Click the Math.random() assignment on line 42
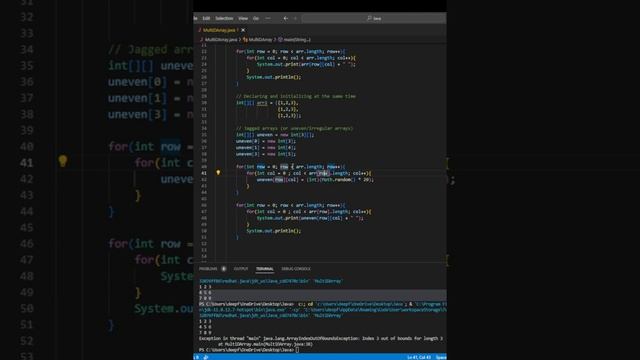Viewport: 640px width, 360px height. click(315, 180)
